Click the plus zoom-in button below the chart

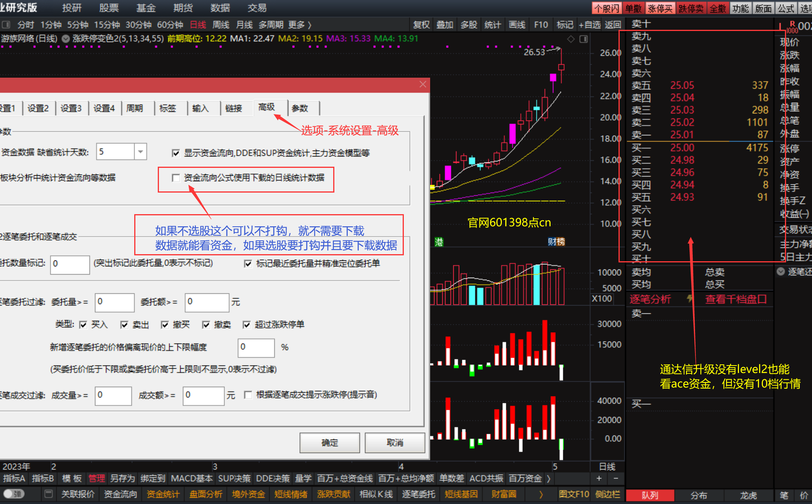pos(599,479)
